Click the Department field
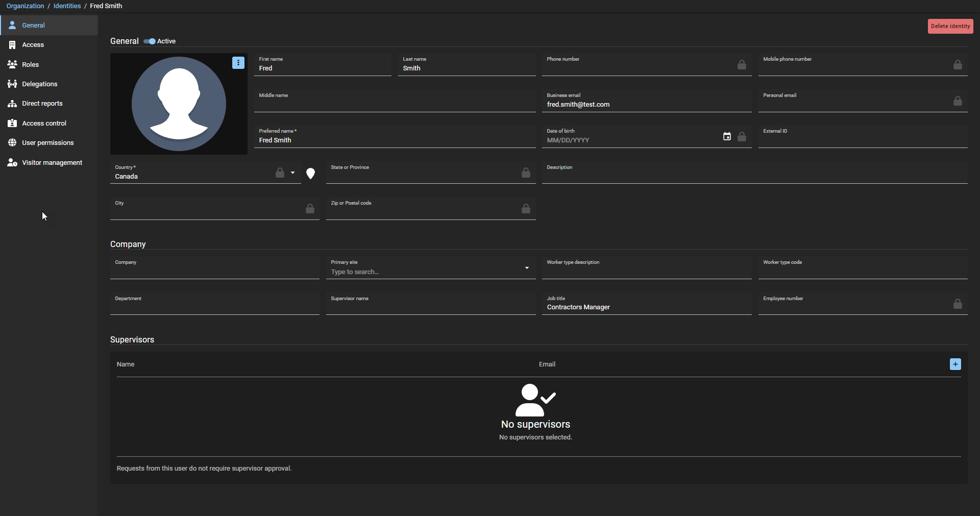 [214, 304]
